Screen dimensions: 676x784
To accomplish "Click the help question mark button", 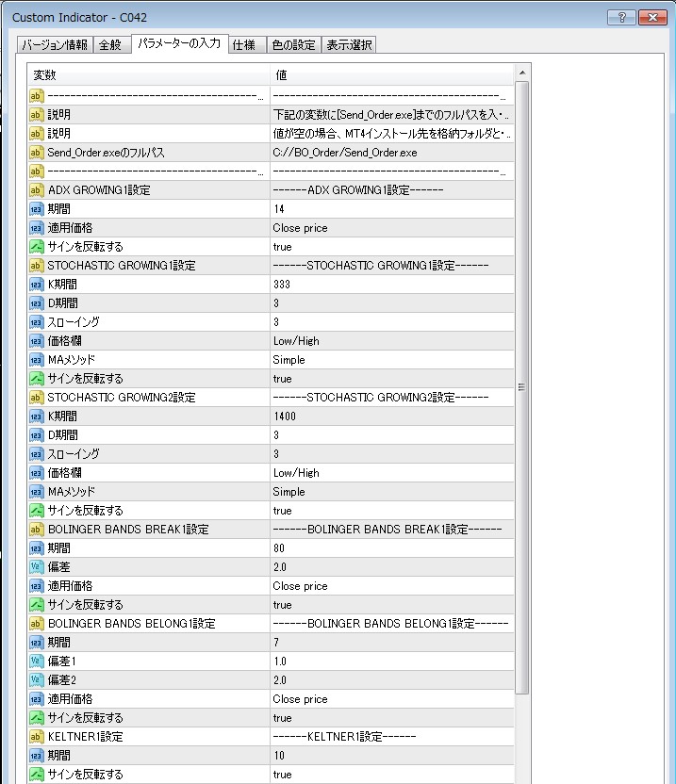I will 621,18.
